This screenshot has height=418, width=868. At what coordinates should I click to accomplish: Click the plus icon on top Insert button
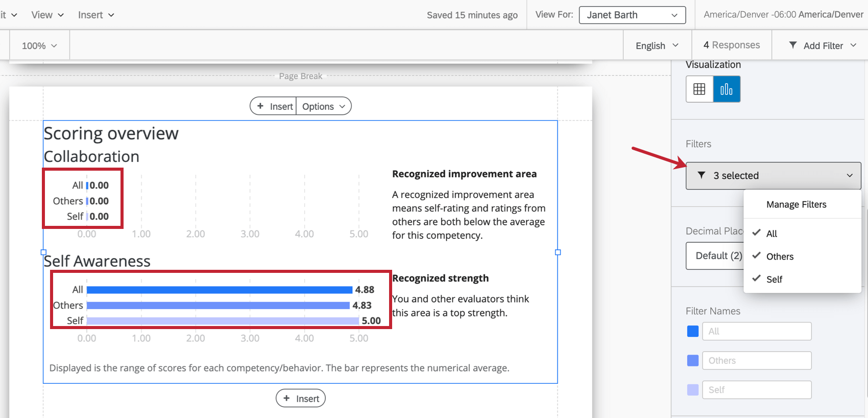click(260, 106)
